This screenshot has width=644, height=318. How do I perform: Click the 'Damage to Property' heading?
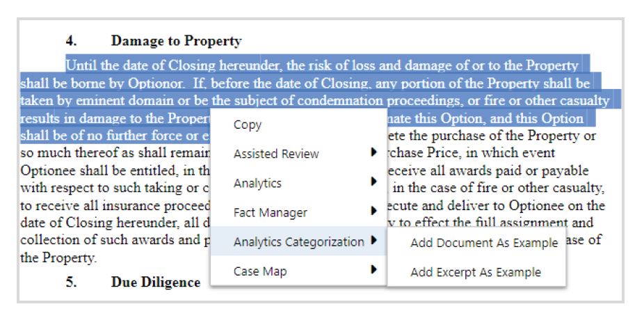pos(176,42)
